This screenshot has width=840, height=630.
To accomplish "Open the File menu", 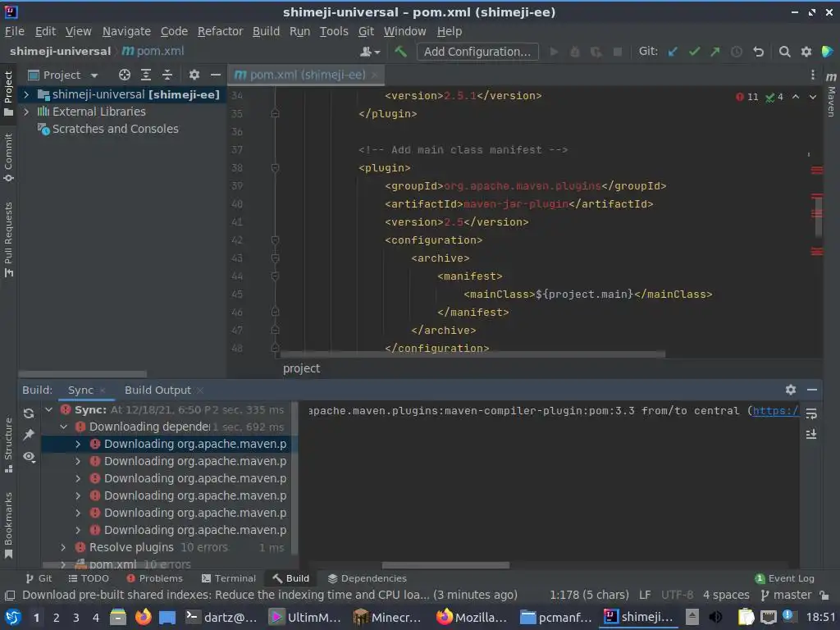I will point(15,32).
